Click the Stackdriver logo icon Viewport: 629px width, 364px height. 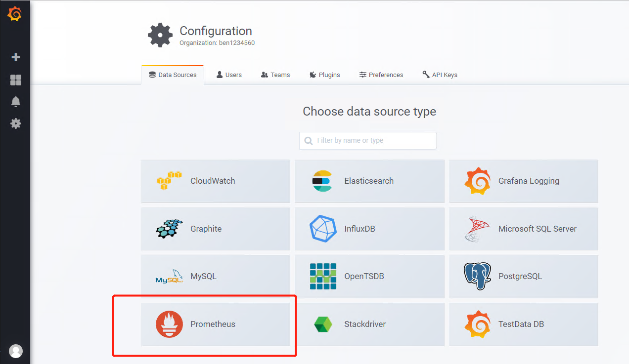[323, 324]
